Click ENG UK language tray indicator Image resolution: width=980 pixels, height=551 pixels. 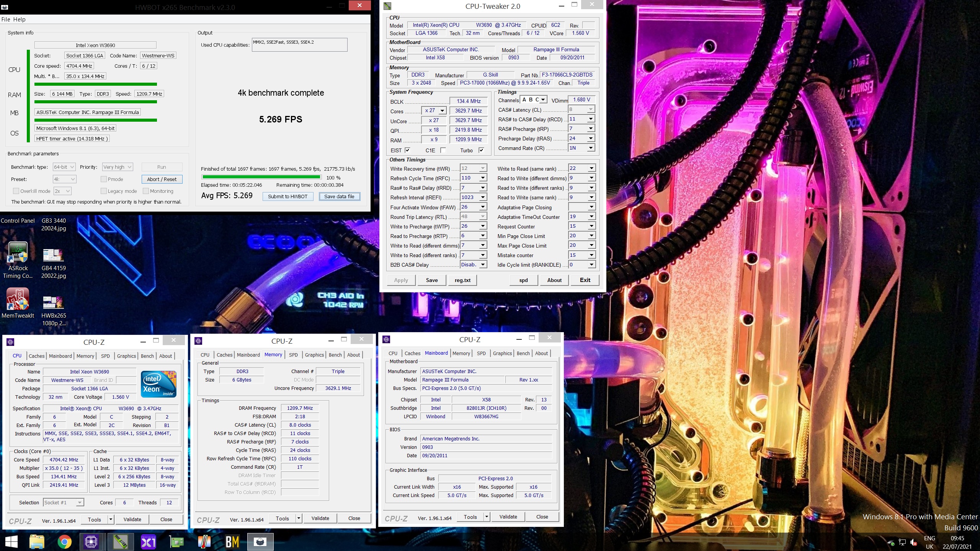click(929, 543)
